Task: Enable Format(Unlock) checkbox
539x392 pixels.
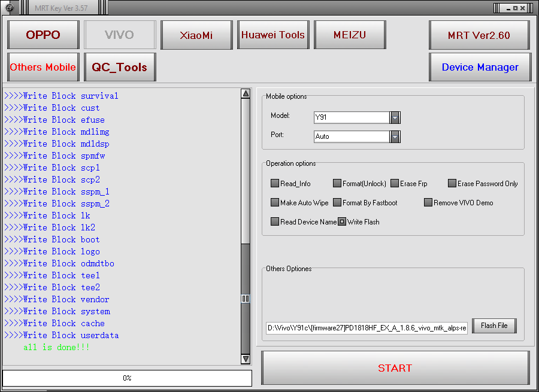Action: pos(337,183)
